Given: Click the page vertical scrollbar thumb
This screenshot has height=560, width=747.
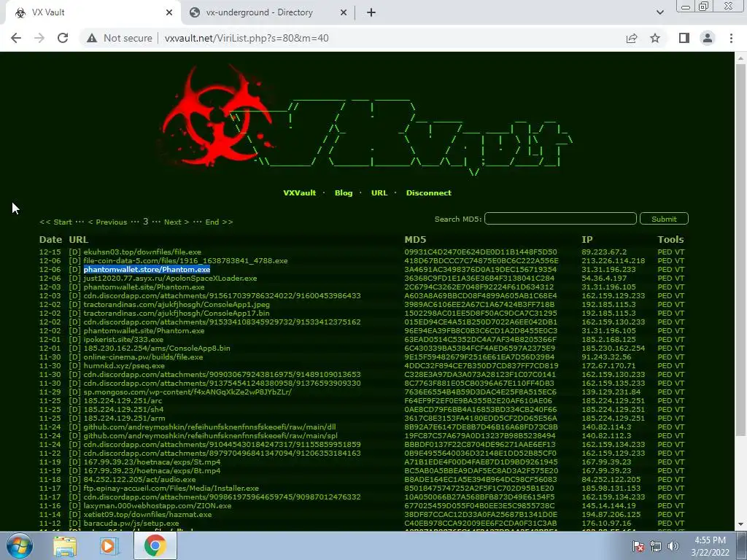Looking at the screenshot, I should [740, 249].
